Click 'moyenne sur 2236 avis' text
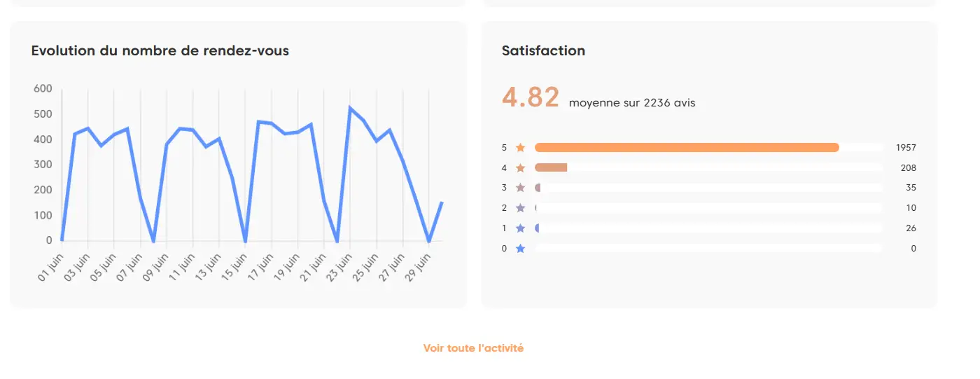Image resolution: width=980 pixels, height=379 pixels. tap(632, 103)
